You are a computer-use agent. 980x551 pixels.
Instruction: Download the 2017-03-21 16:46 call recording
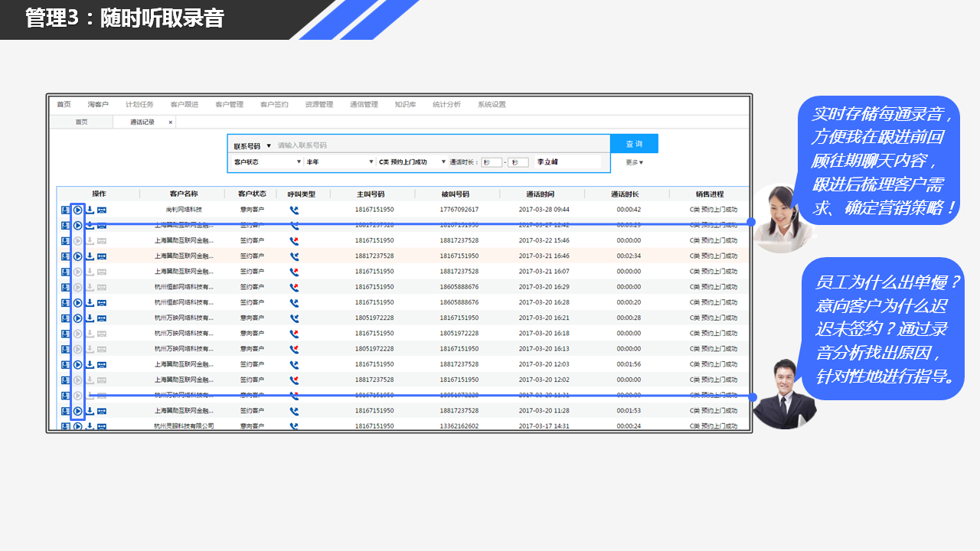tap(90, 256)
